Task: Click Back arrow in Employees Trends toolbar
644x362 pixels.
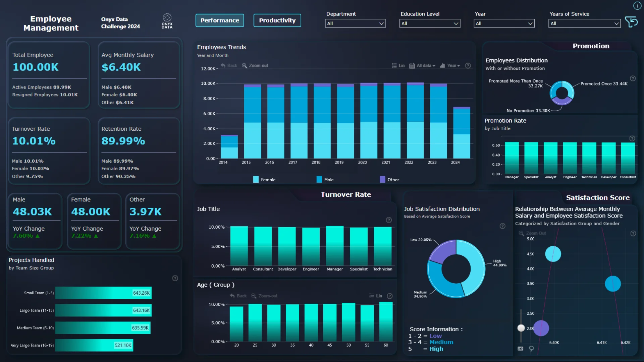Action: pos(229,66)
